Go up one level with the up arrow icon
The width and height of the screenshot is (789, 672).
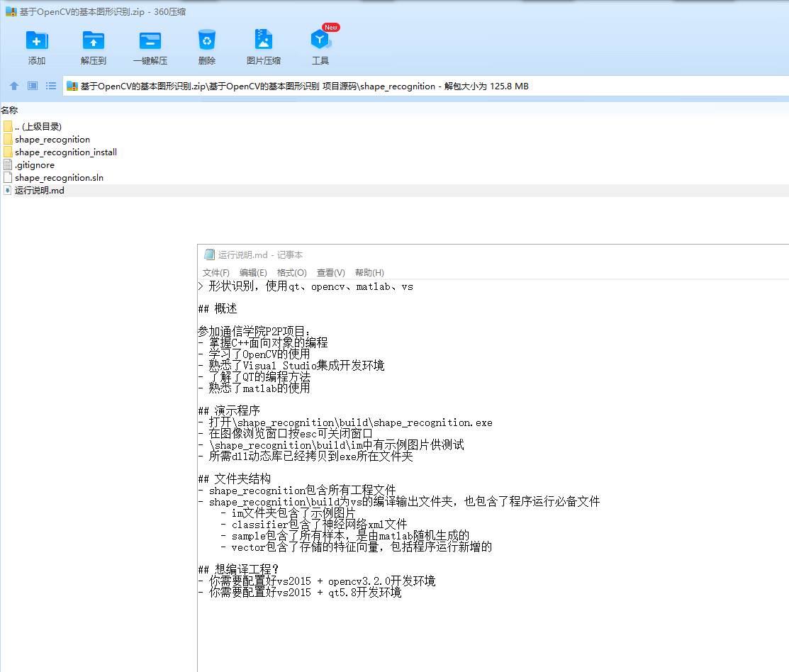point(14,86)
